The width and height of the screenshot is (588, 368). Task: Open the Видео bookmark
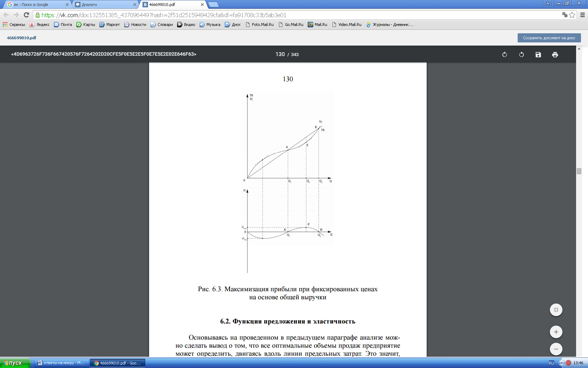pyautogui.click(x=186, y=25)
